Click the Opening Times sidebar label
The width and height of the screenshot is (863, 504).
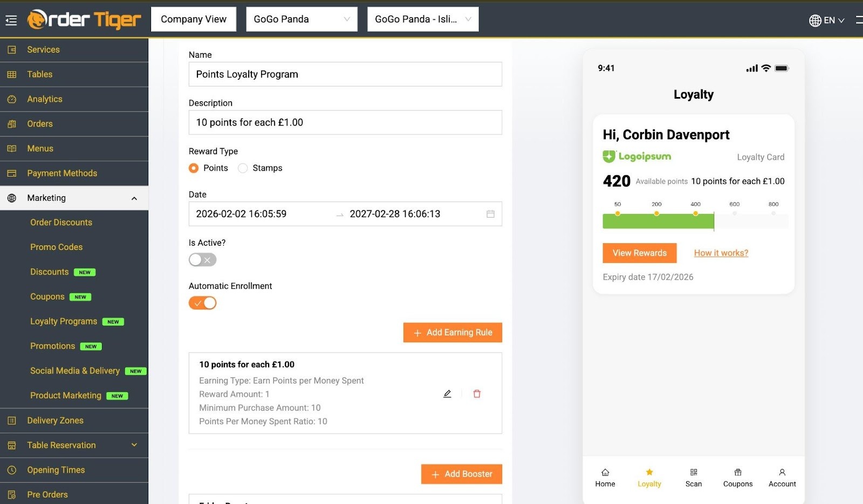[56, 470]
